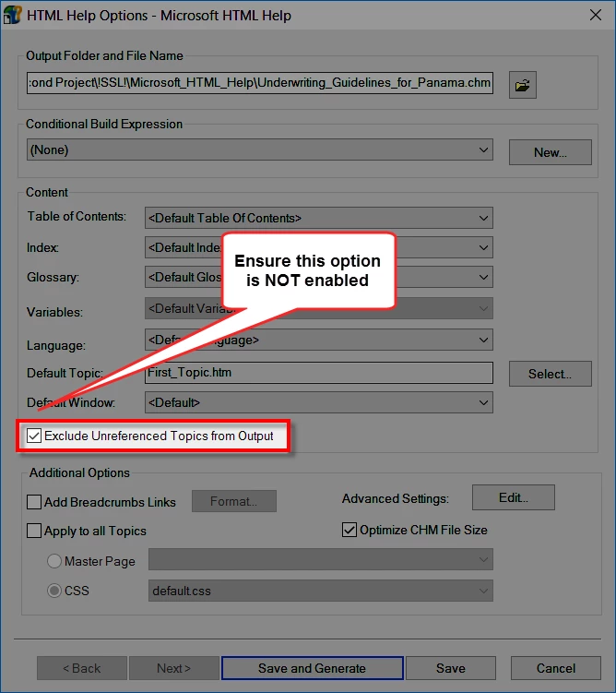This screenshot has height=693, width=616.
Task: Open the Default Window dropdown
Action: pos(319,402)
